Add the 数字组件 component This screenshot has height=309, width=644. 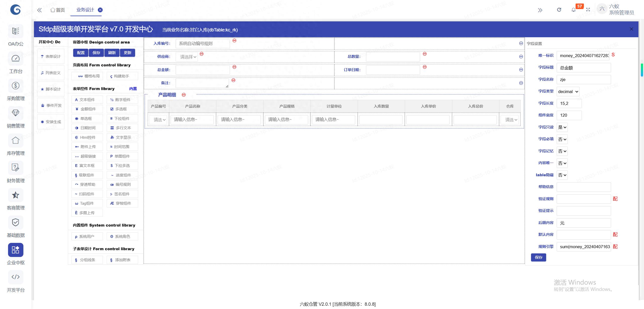pos(122,100)
